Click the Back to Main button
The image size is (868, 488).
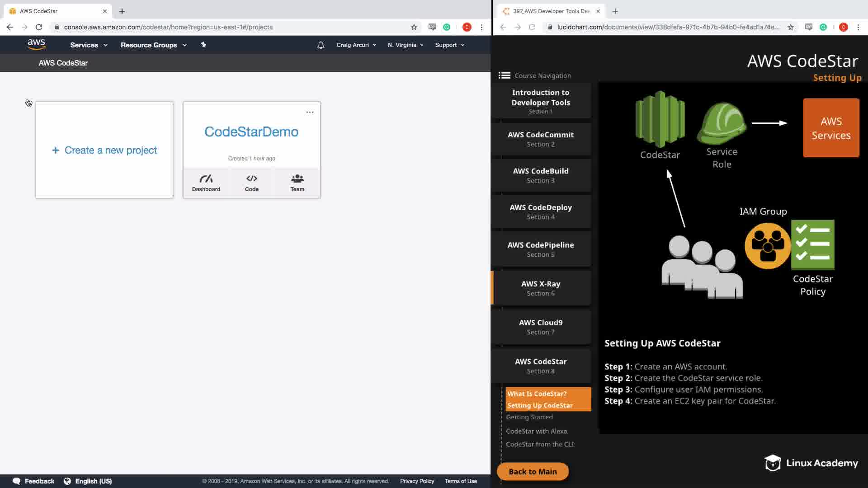[533, 471]
